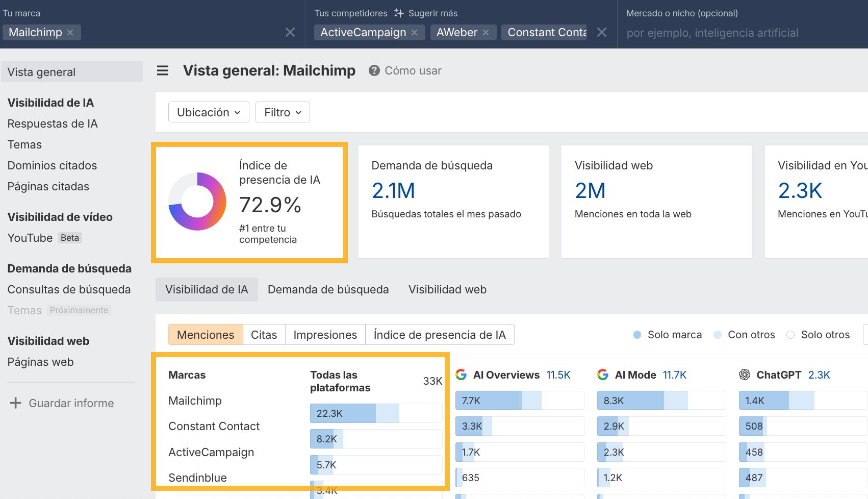Screen dimensions: 868x499
Task: Click the Google icon beside AI Mode
Action: pyautogui.click(x=603, y=375)
